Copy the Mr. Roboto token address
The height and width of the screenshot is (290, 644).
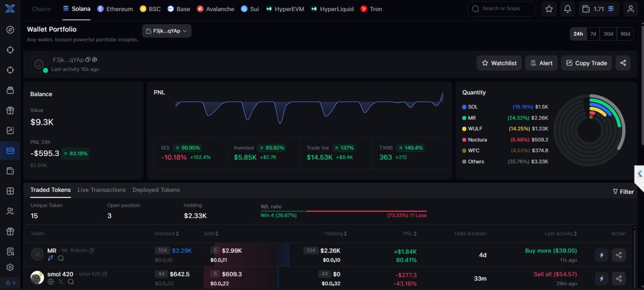tap(92, 251)
